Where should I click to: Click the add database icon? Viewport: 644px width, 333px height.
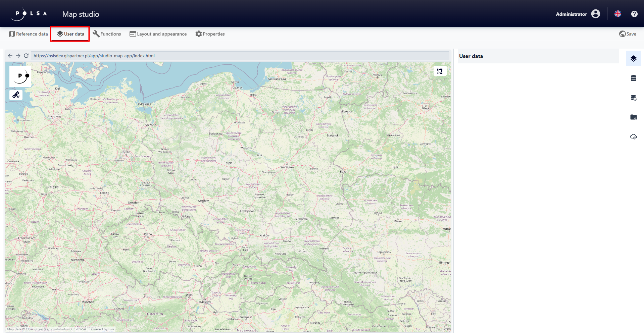pos(633,98)
